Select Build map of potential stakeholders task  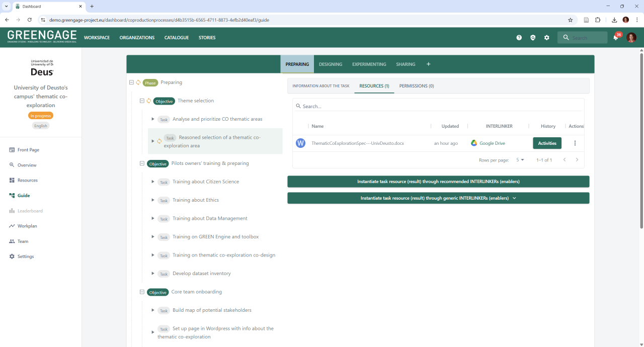(x=212, y=310)
